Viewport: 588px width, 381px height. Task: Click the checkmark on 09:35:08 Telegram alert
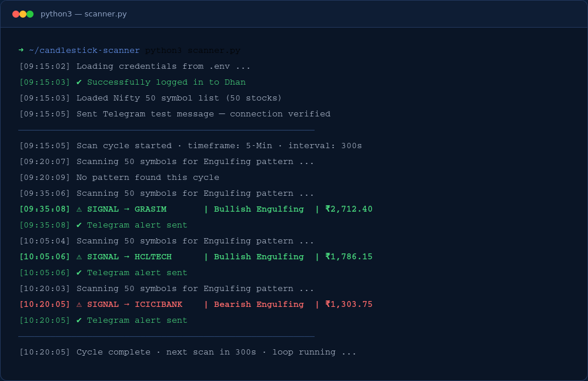tap(79, 225)
